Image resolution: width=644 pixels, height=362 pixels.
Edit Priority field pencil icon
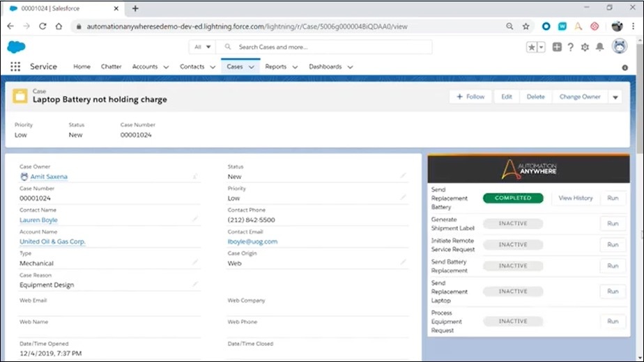(x=404, y=198)
